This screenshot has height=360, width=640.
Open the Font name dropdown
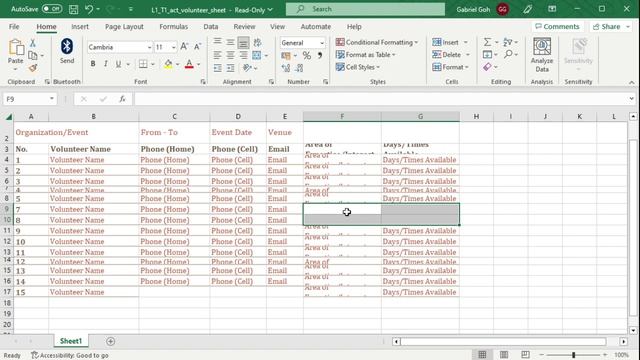click(x=149, y=47)
